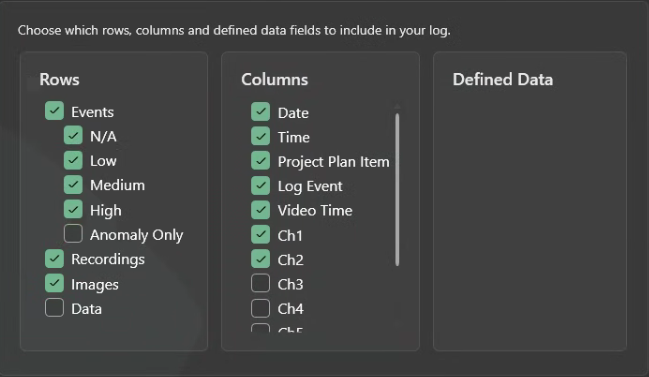
Task: Toggle the Images rows checkbox
Action: click(54, 283)
